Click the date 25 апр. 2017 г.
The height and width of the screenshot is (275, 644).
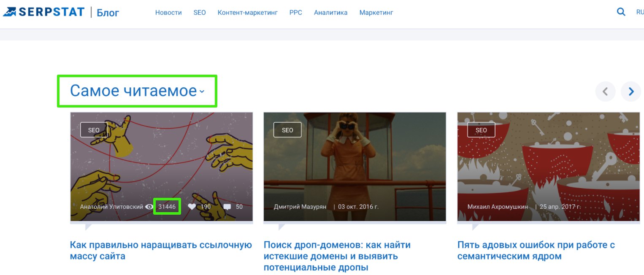(x=560, y=207)
